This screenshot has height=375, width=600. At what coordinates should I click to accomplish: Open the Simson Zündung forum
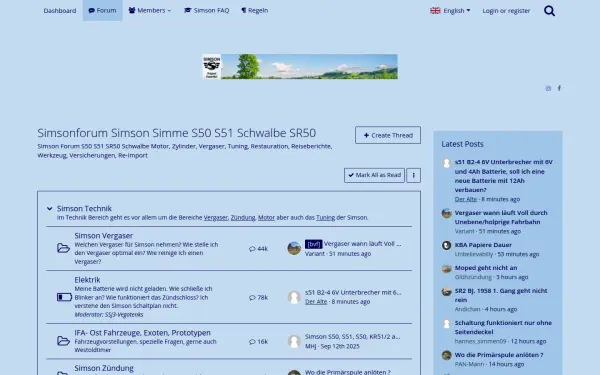tap(104, 368)
